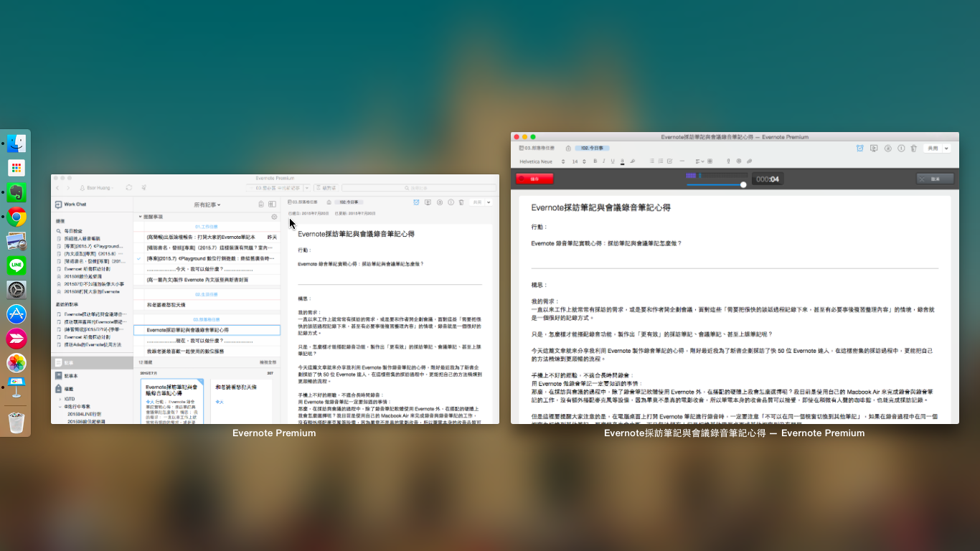Click the back arrow in main Evernote window

tap(58, 188)
